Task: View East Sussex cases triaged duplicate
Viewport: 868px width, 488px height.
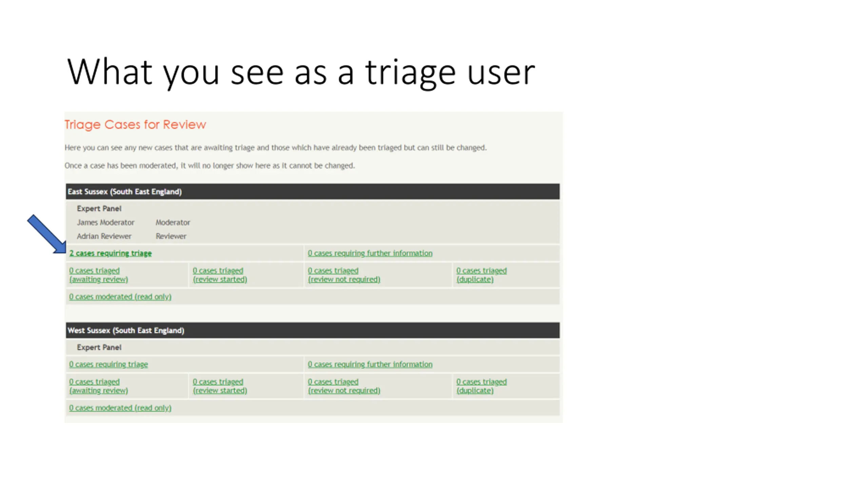Action: point(481,275)
